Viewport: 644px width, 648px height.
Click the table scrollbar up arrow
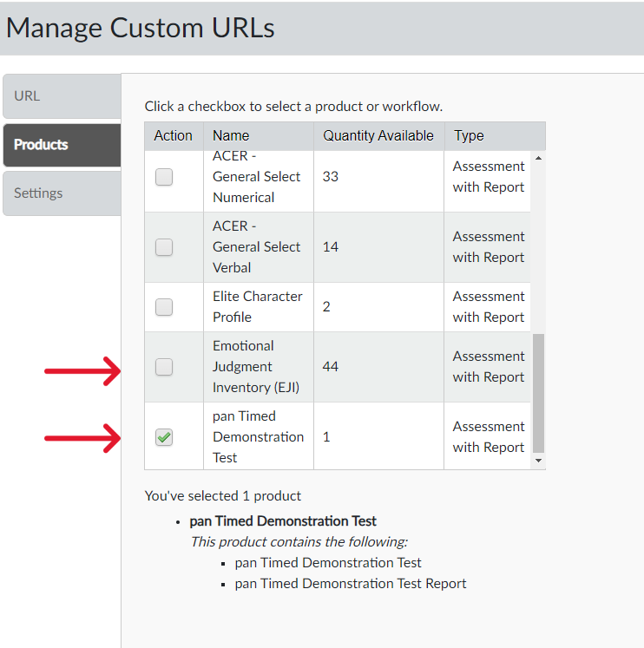539,159
